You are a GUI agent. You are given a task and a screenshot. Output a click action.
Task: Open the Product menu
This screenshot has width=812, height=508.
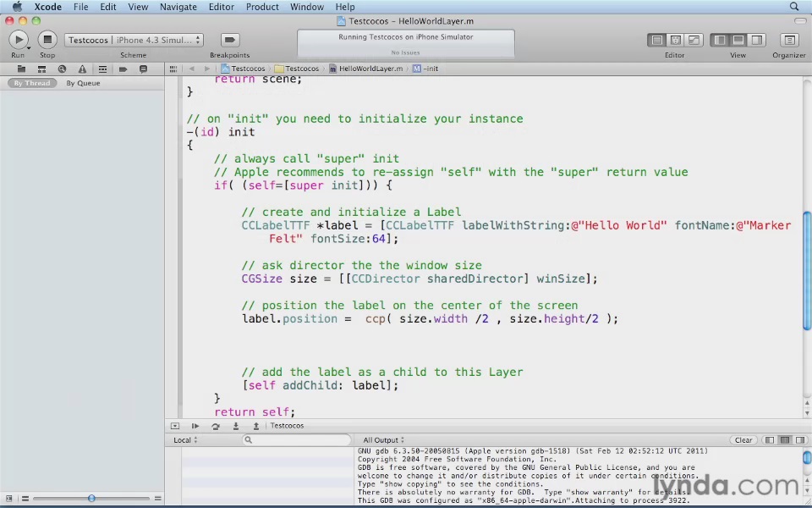pos(262,7)
